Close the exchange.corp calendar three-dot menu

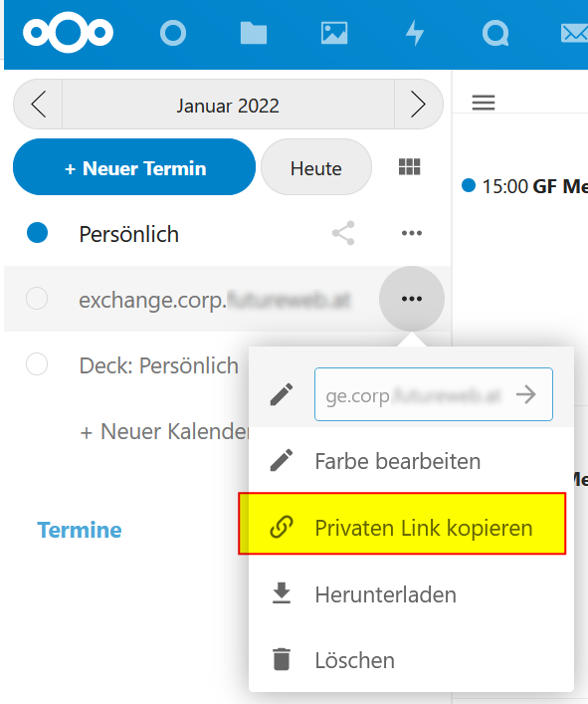pos(412,299)
